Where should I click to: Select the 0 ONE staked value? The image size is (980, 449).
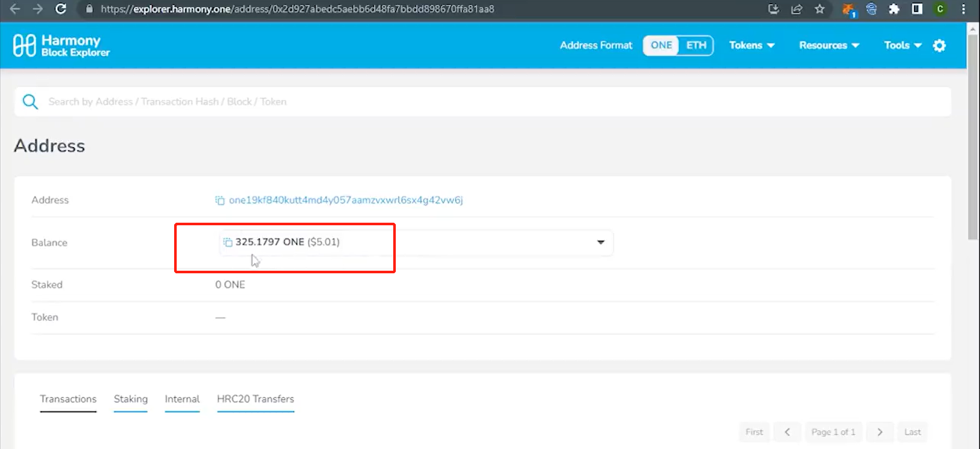click(x=230, y=285)
